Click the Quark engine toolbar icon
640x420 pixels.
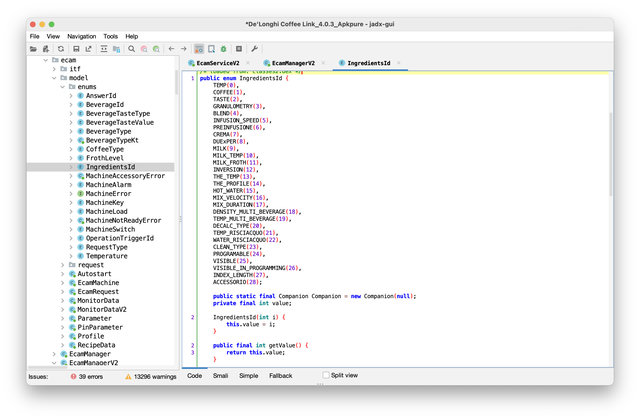[211, 49]
